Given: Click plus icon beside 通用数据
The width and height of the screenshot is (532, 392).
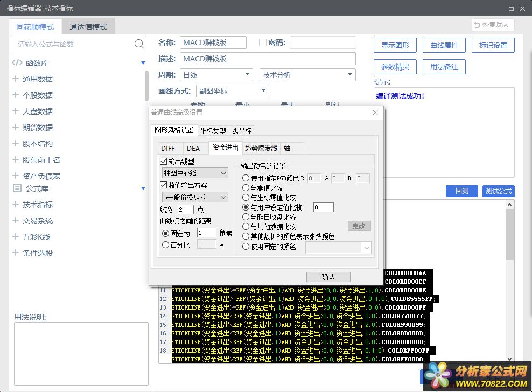Looking at the screenshot, I should pos(15,79).
